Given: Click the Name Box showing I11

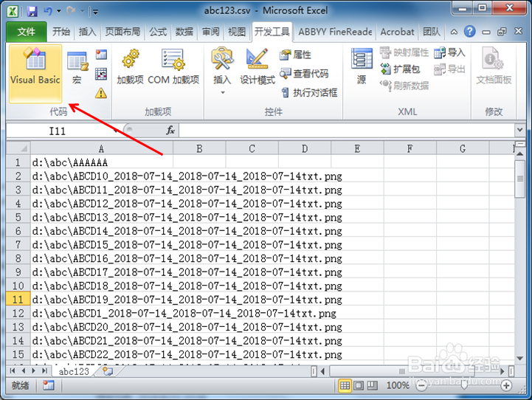Looking at the screenshot, I should point(58,131).
